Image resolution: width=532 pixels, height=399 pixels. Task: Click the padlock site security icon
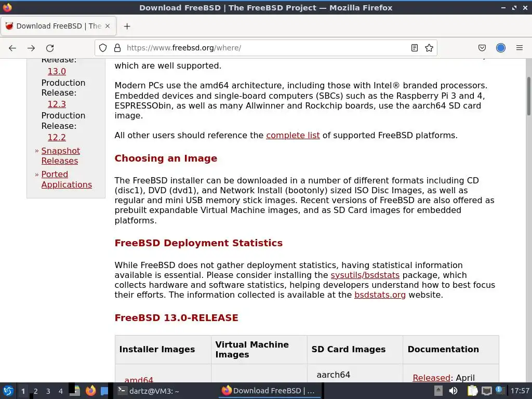pyautogui.click(x=117, y=48)
